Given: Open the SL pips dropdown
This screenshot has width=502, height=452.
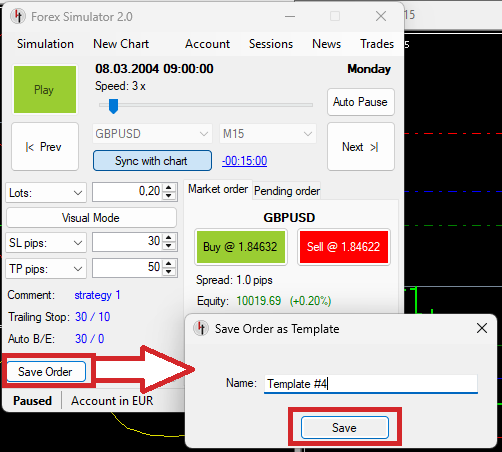Looking at the screenshot, I should coord(46,242).
